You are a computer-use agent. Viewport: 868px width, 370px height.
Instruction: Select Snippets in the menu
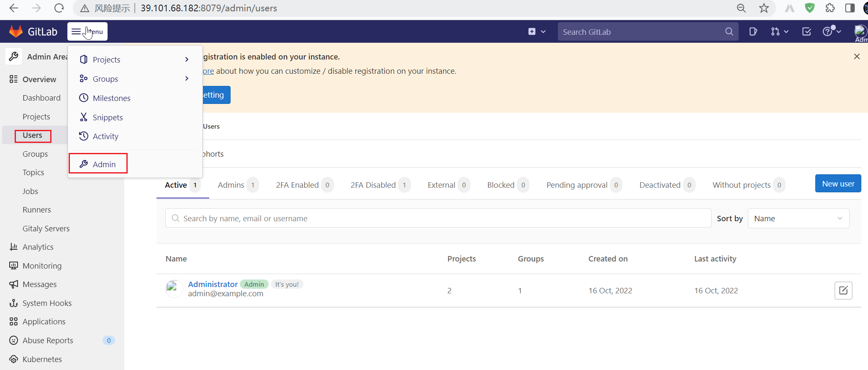tap(134, 117)
